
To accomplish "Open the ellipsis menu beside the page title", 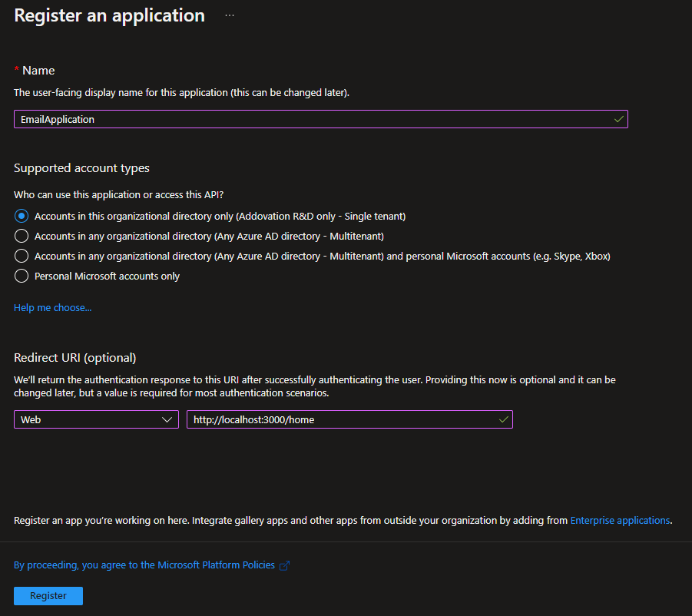I will (x=230, y=15).
